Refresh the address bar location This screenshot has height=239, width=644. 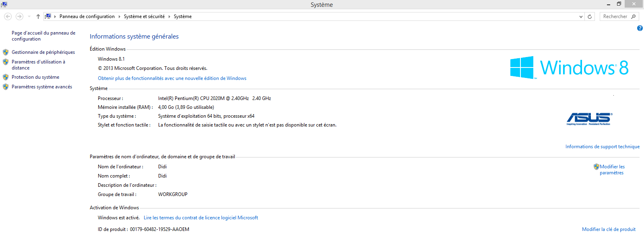[590, 16]
